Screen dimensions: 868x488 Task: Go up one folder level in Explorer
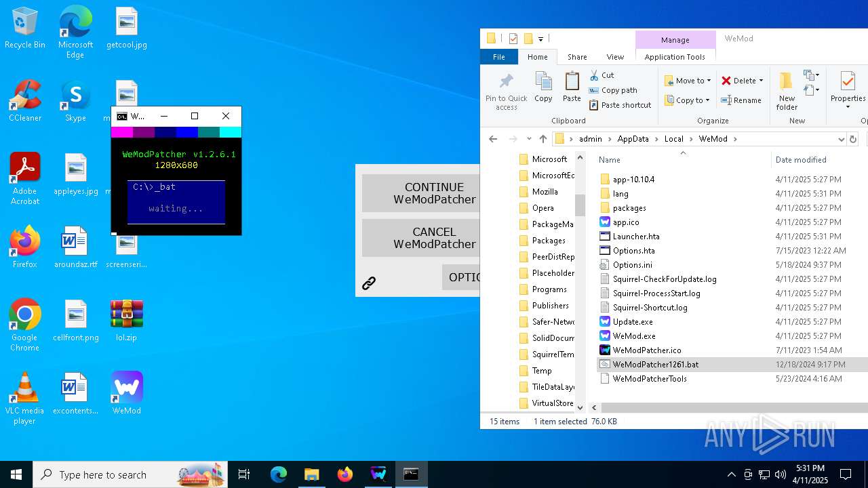click(x=543, y=139)
